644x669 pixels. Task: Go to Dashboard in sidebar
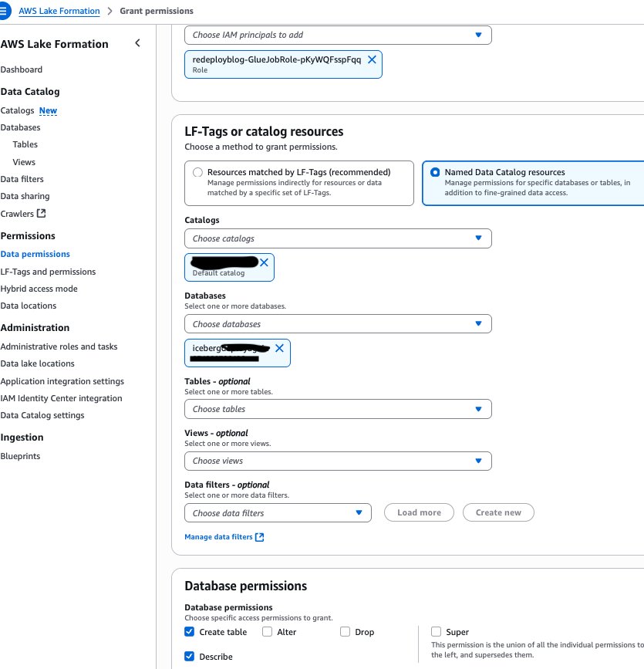tap(22, 69)
